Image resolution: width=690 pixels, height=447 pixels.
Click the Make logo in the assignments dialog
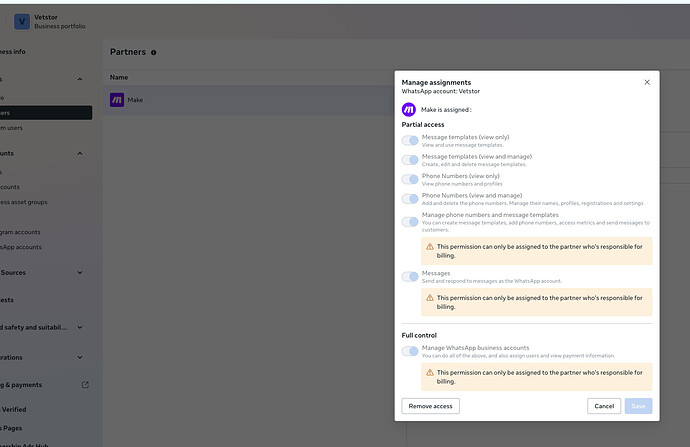pyautogui.click(x=408, y=110)
